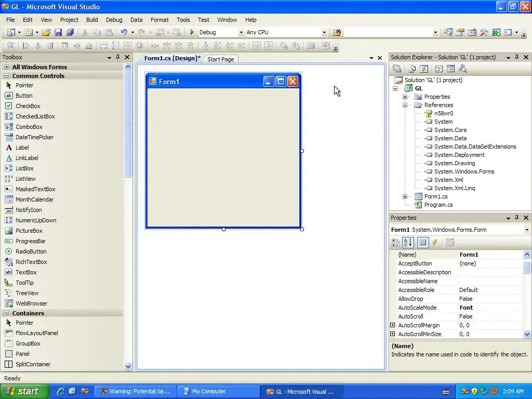Open the File menu
Viewport: 532px width, 399px height.
10,20
